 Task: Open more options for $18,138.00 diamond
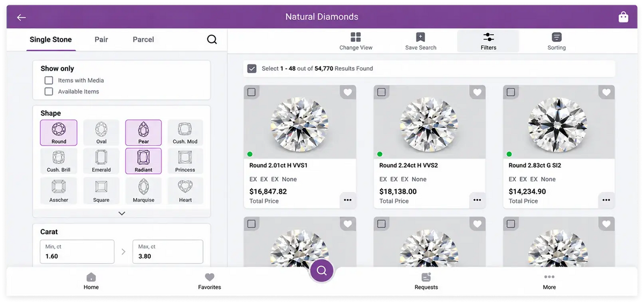pos(477,200)
